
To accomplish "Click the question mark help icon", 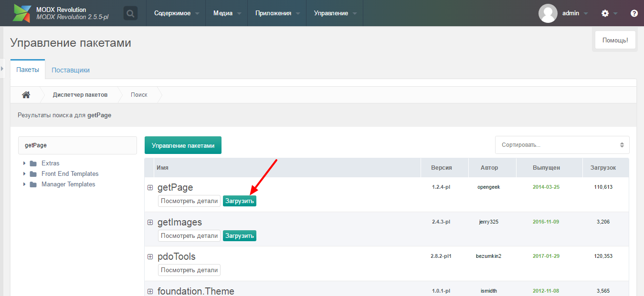I will coord(634,13).
